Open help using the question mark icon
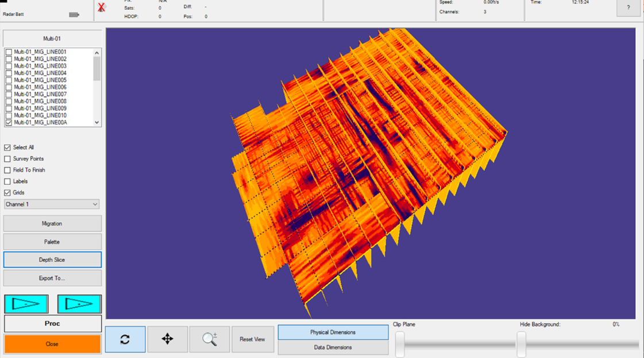 (628, 8)
